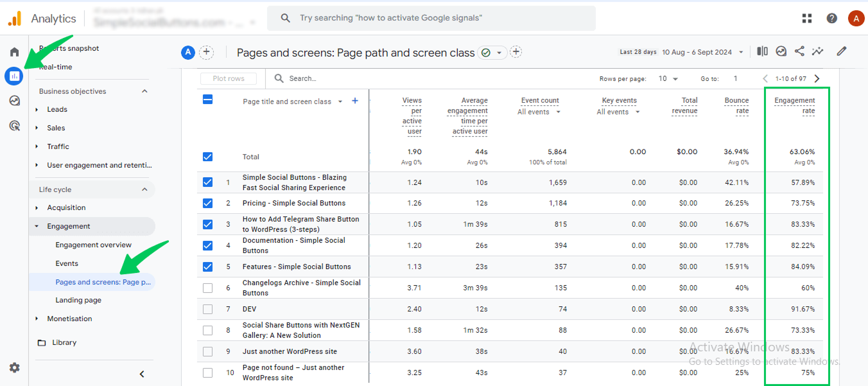This screenshot has width=868, height=386.
Task: Open the edit comparisons columns icon
Action: (x=762, y=51)
